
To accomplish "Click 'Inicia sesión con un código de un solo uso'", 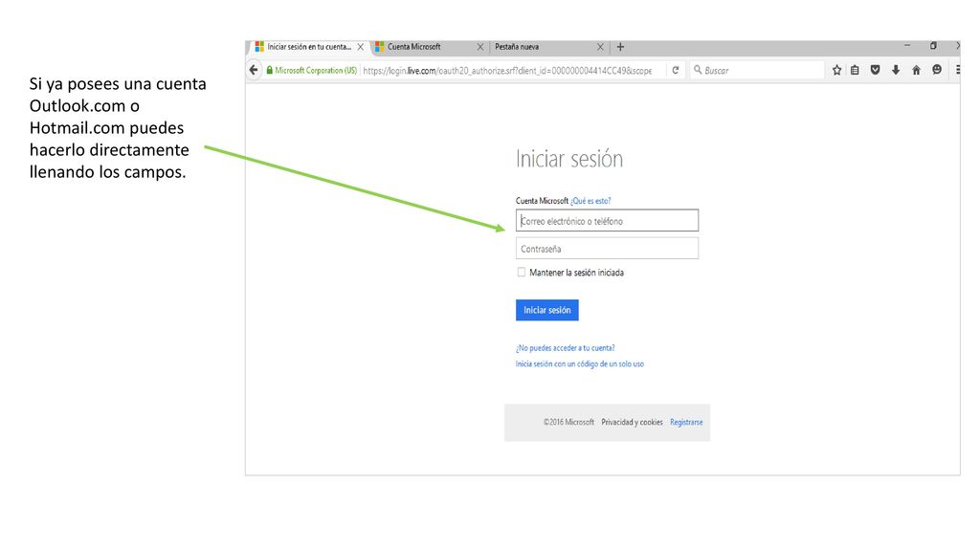I will [579, 364].
